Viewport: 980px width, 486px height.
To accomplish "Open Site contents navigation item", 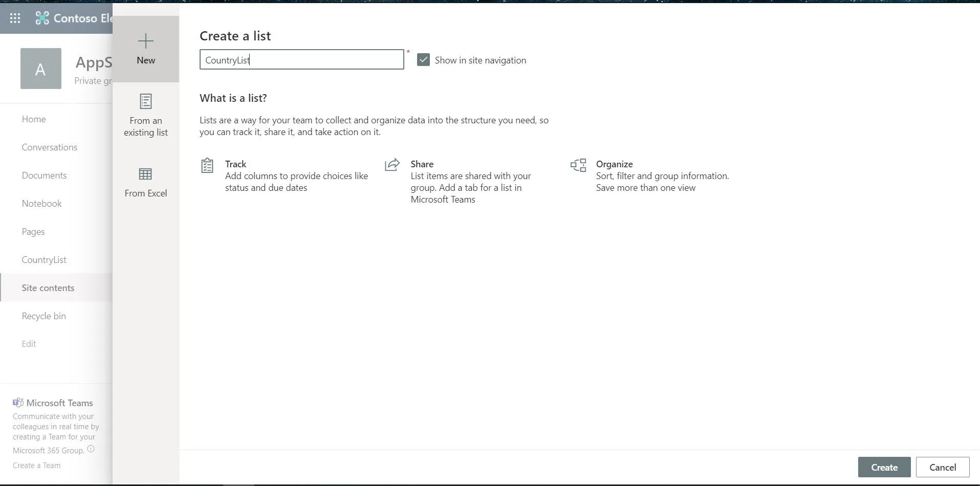I will point(48,288).
